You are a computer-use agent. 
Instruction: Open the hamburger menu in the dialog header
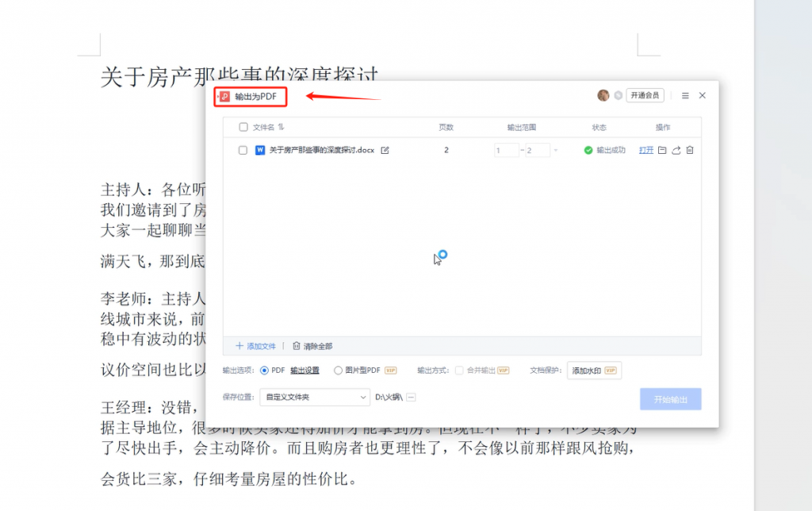685,96
